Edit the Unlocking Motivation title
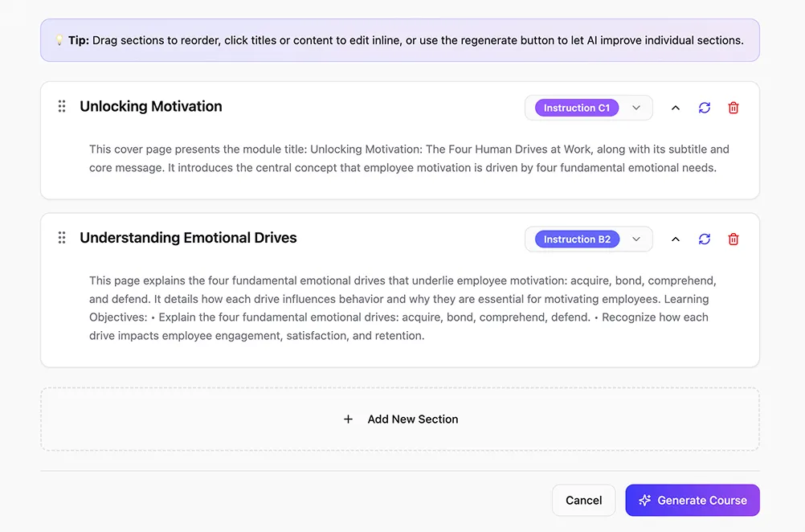This screenshot has width=805, height=532. tap(151, 107)
